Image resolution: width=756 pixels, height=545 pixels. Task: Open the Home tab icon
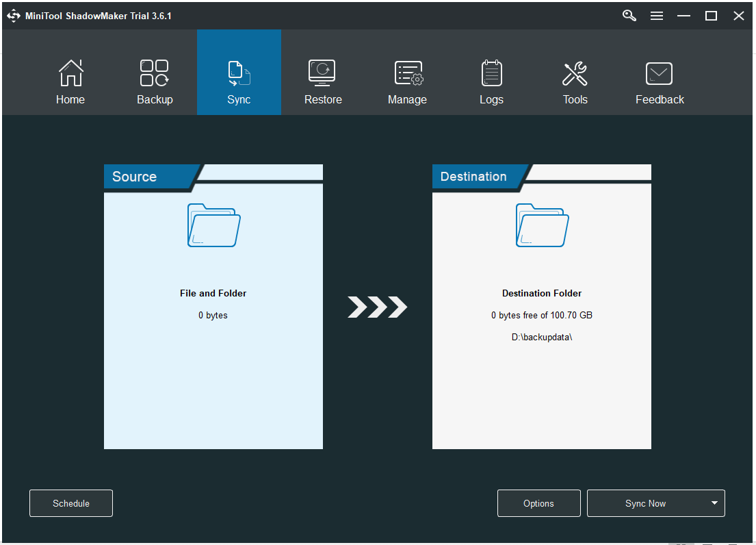(x=70, y=73)
